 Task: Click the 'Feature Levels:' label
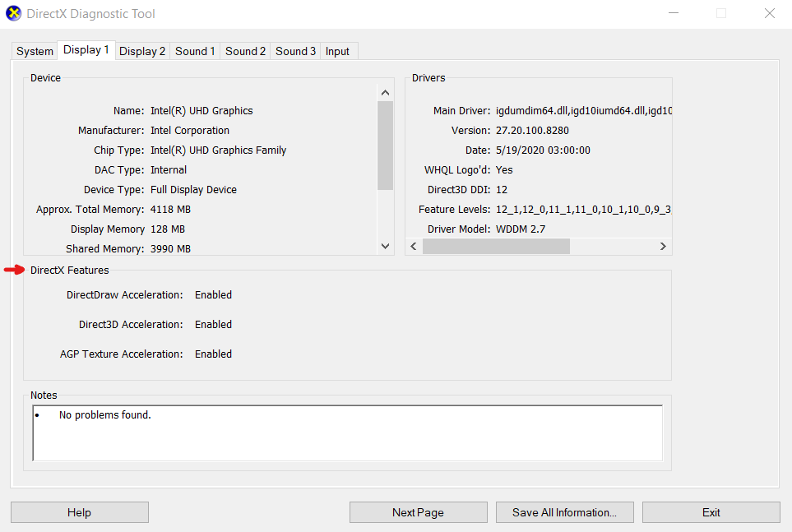454,209
